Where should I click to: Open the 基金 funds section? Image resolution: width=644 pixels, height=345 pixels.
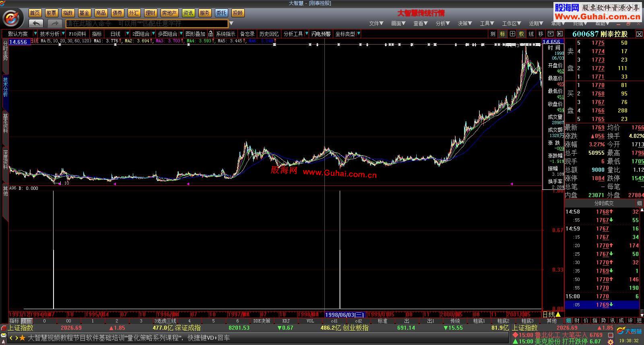[x=84, y=13]
